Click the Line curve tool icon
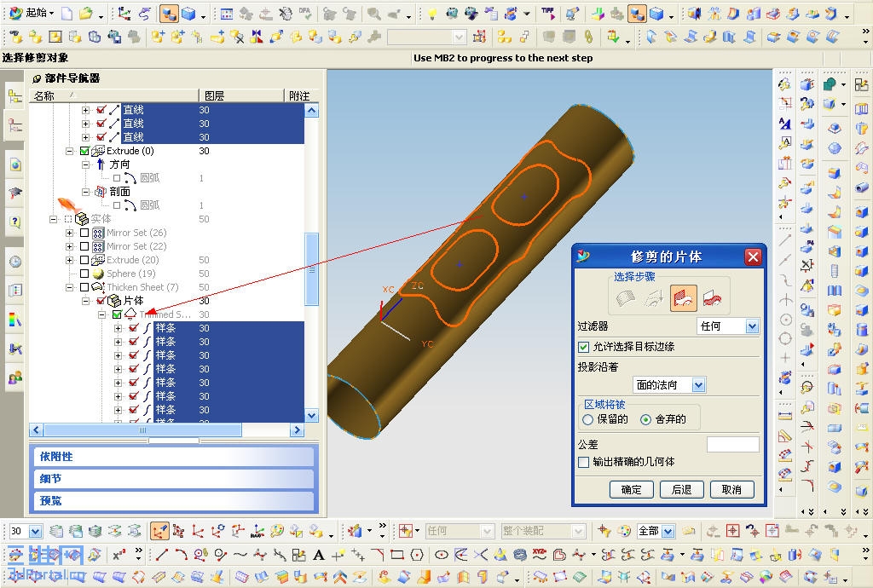The height and width of the screenshot is (588, 873). coord(162,555)
